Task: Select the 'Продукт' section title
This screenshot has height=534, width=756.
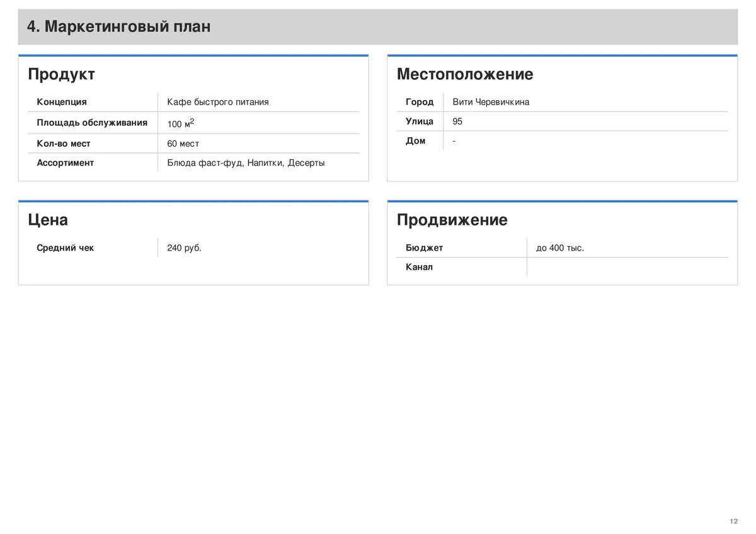Action: 61,74
